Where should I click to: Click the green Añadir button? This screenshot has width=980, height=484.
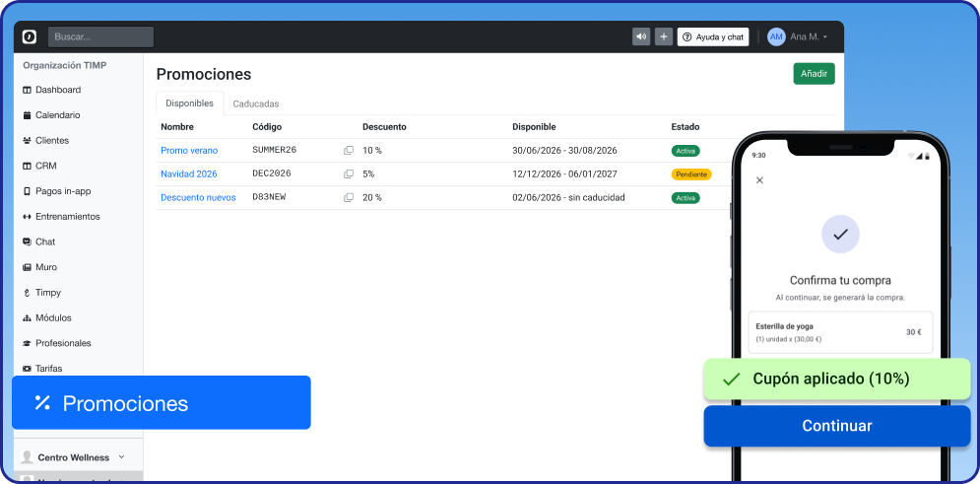pyautogui.click(x=814, y=74)
